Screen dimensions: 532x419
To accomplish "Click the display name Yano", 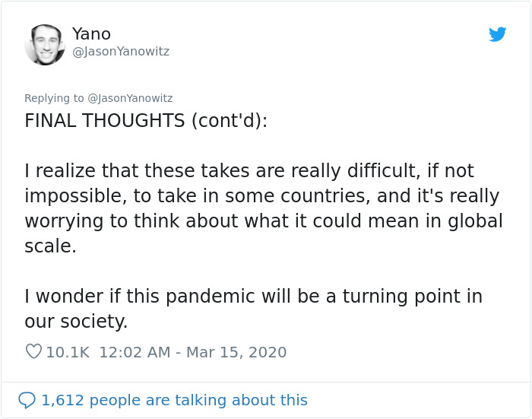I will click(91, 34).
